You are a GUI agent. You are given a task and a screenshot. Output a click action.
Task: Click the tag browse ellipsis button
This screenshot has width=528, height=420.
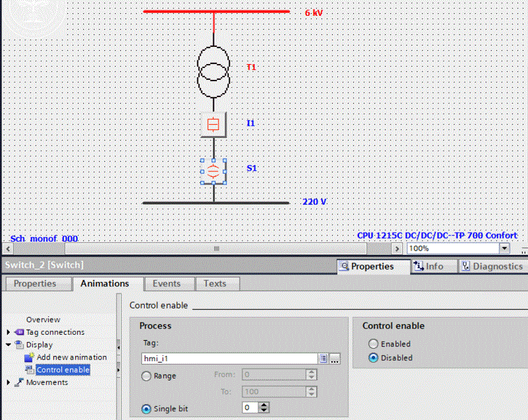pos(335,359)
